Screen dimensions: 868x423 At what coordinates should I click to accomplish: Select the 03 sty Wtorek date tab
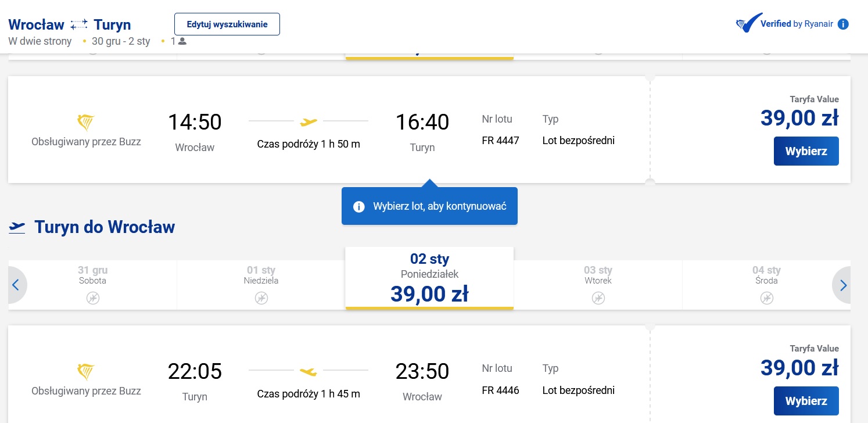click(x=598, y=285)
